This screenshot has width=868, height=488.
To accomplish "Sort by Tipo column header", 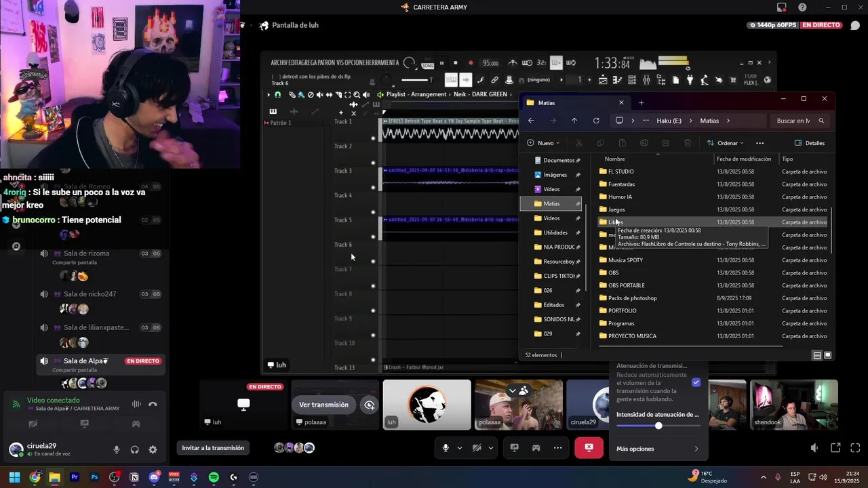I will click(x=787, y=159).
